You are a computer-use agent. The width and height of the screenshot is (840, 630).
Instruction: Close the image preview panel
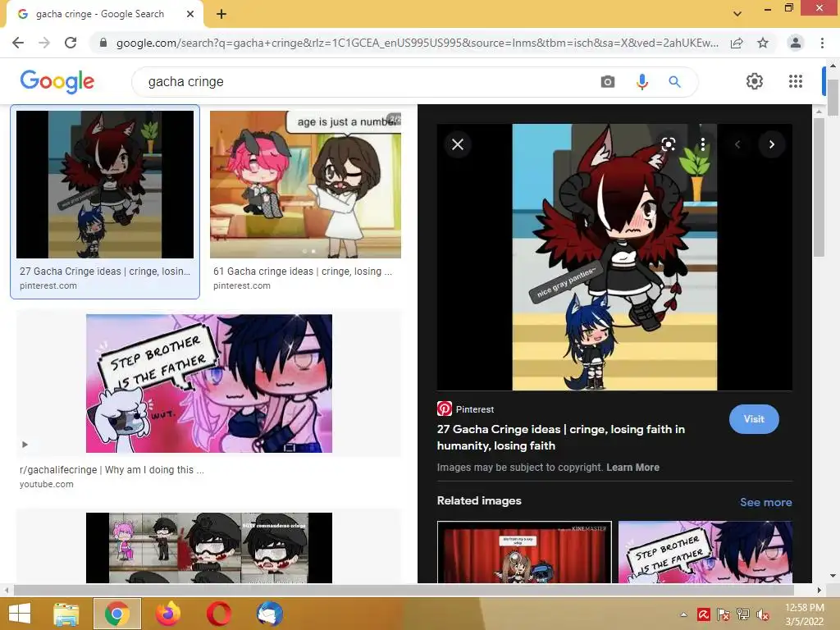(458, 144)
